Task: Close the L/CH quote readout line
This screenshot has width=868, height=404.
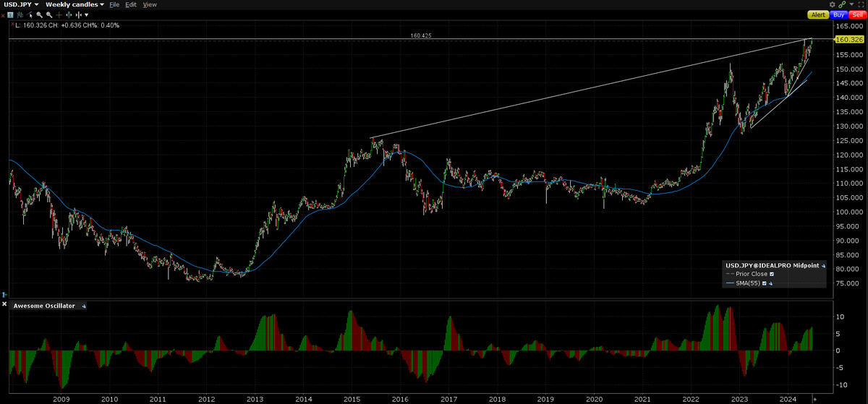Action: tap(12, 24)
